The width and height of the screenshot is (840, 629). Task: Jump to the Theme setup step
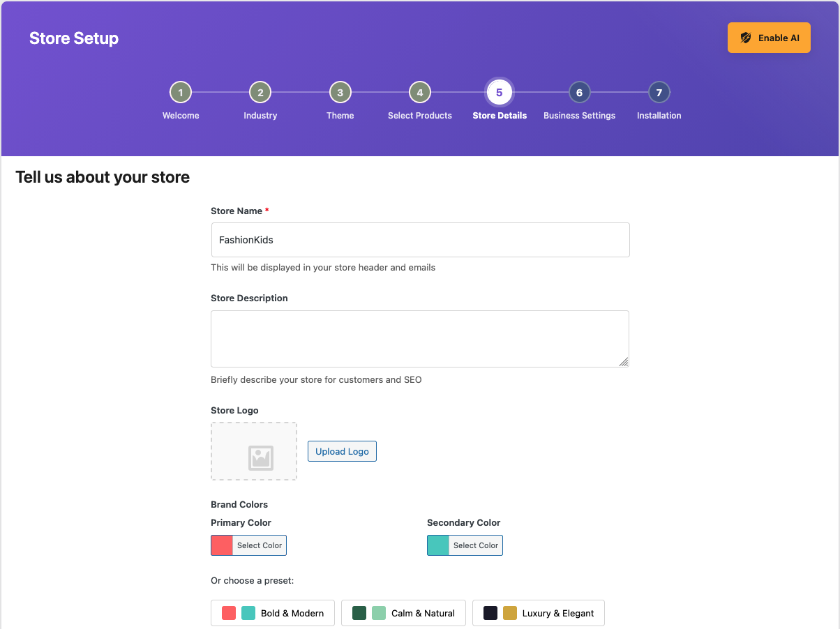[x=340, y=91]
